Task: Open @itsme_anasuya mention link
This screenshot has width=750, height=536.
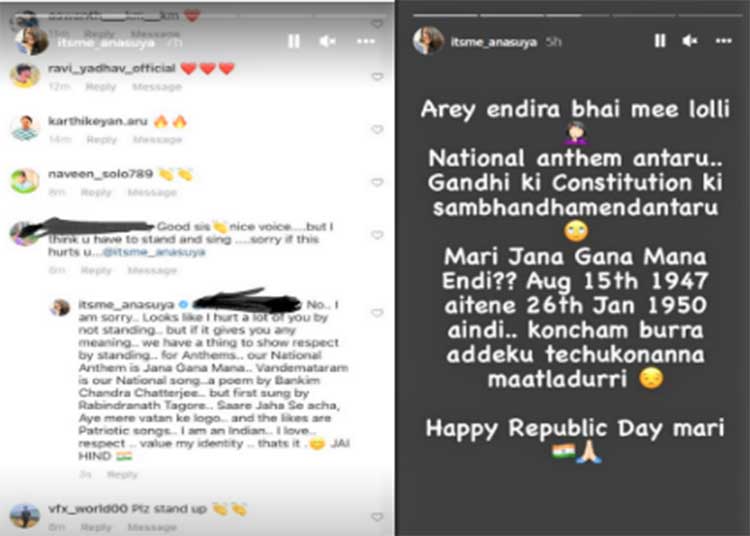Action: point(154,252)
